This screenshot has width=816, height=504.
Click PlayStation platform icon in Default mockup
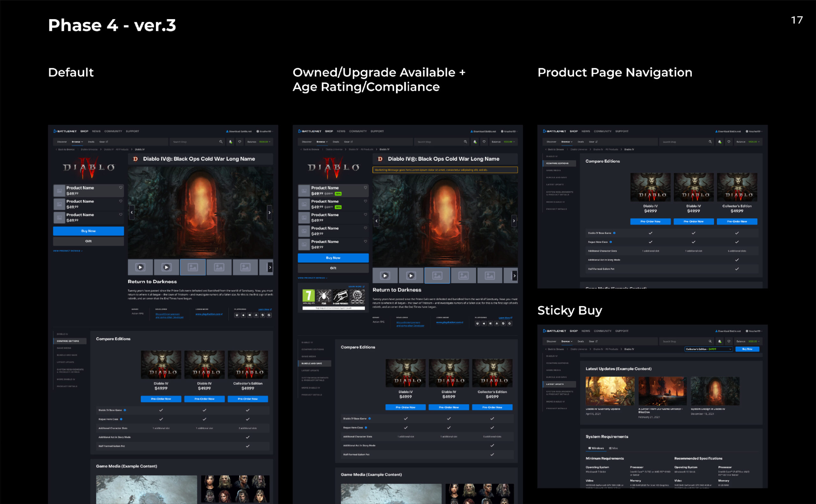point(256,315)
